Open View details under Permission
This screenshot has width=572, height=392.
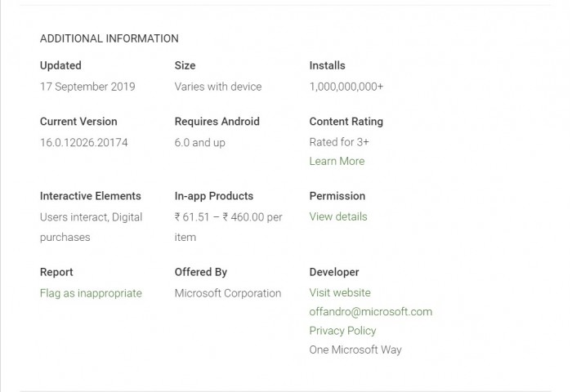pyautogui.click(x=338, y=216)
